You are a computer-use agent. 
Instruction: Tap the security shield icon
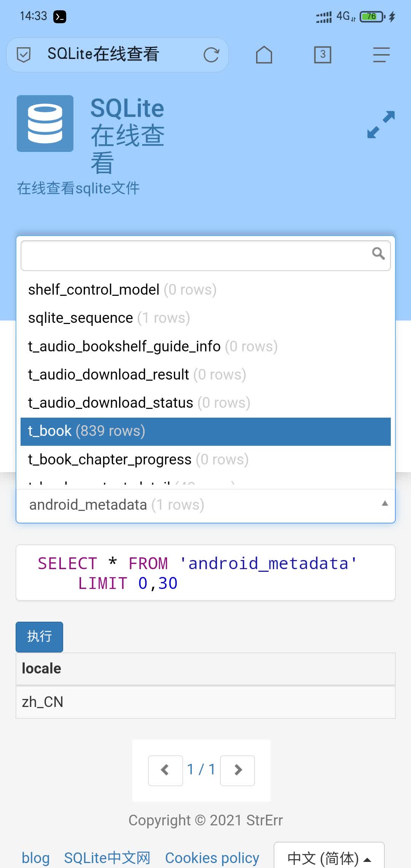(24, 55)
